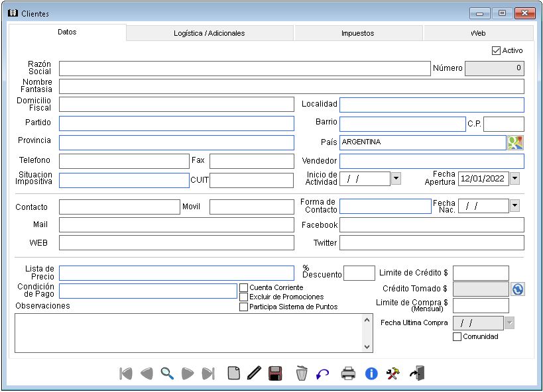
Task: Click the printer icon
Action: coord(348,373)
